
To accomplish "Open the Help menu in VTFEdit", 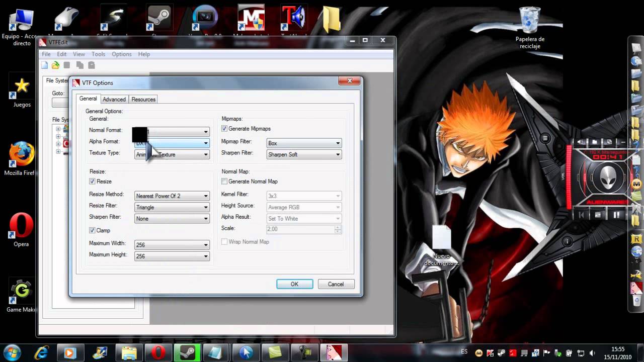I will [144, 54].
